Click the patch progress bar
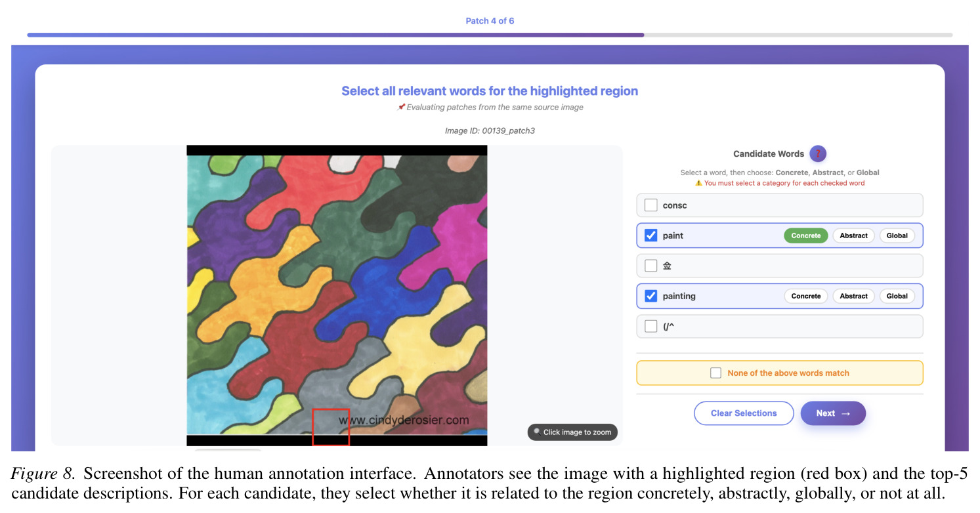 click(x=490, y=35)
